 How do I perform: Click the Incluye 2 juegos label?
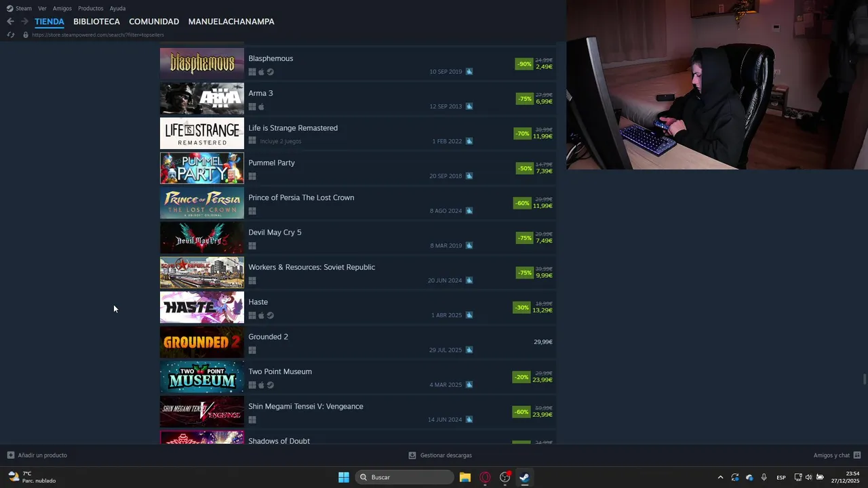click(x=281, y=141)
